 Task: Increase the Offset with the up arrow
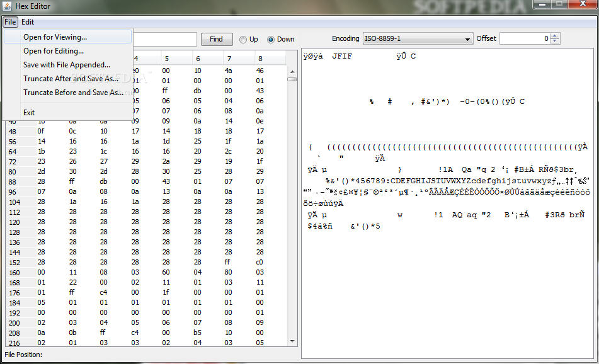tap(555, 36)
